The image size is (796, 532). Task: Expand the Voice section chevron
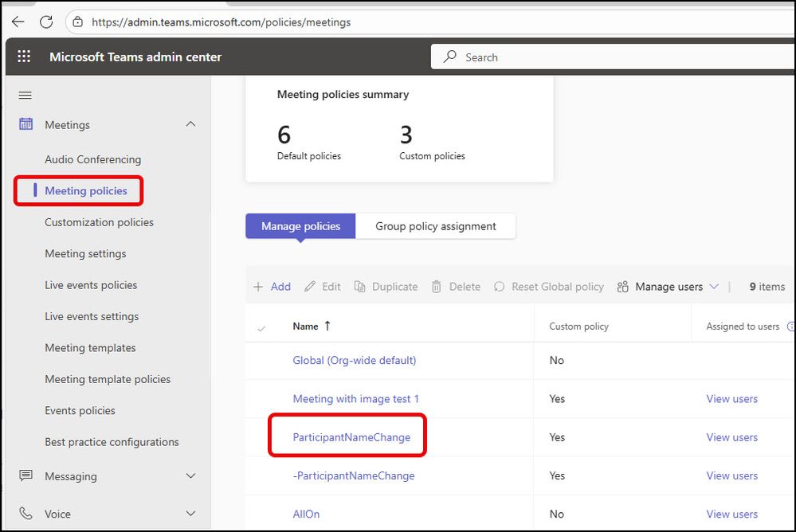(191, 513)
